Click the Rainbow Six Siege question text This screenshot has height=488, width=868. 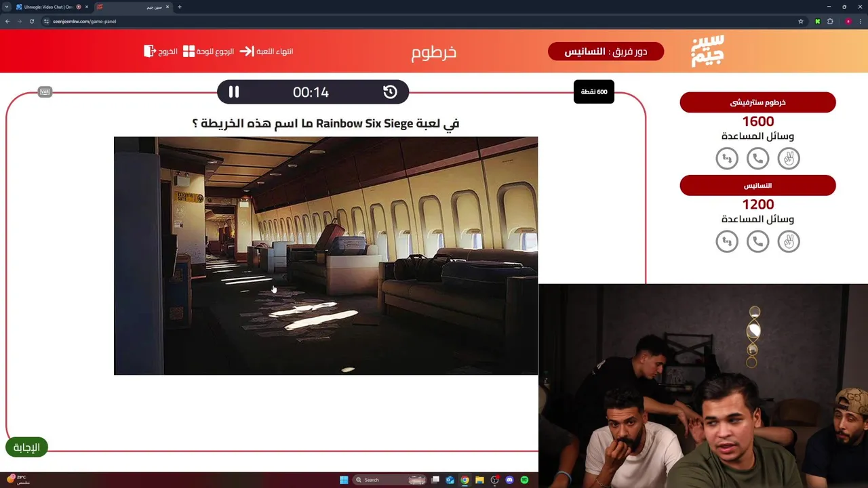coord(325,123)
